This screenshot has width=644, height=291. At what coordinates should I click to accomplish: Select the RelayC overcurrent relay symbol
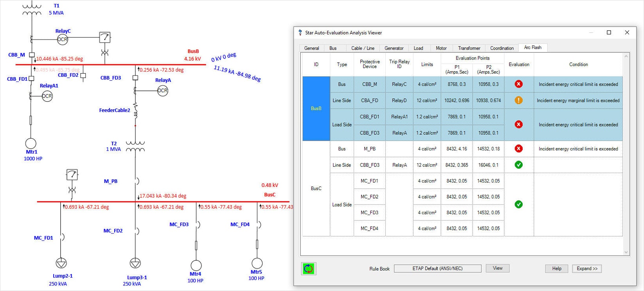62,39
